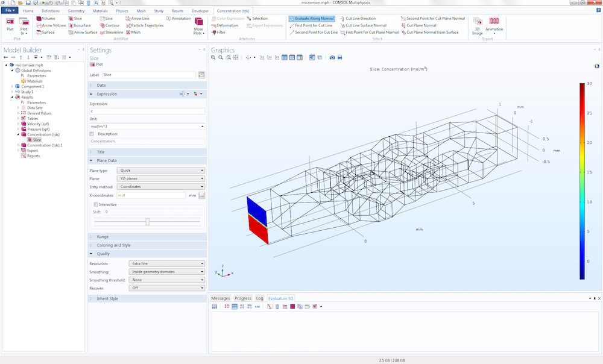Viewport: 603px width, 364px height.
Task: Toggle the Interactive checkbox
Action: pyautogui.click(x=96, y=204)
